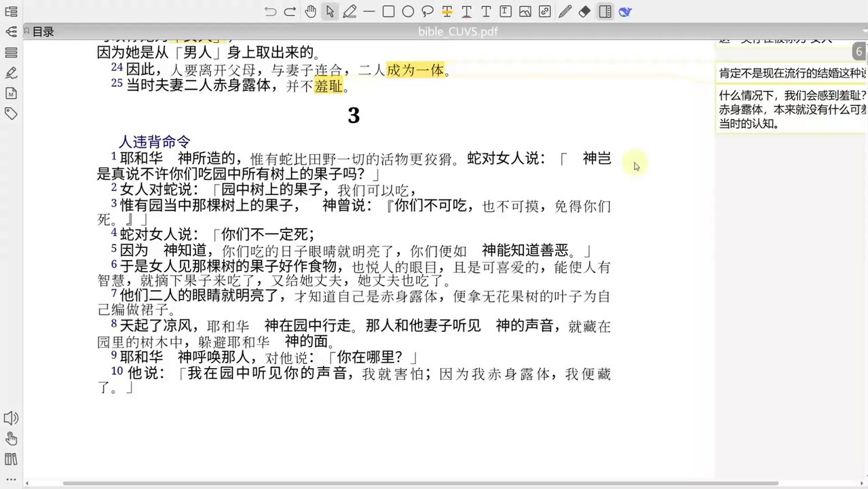Open the mind map sidebar panel
Screen dimensions: 868x489
[x=11, y=32]
